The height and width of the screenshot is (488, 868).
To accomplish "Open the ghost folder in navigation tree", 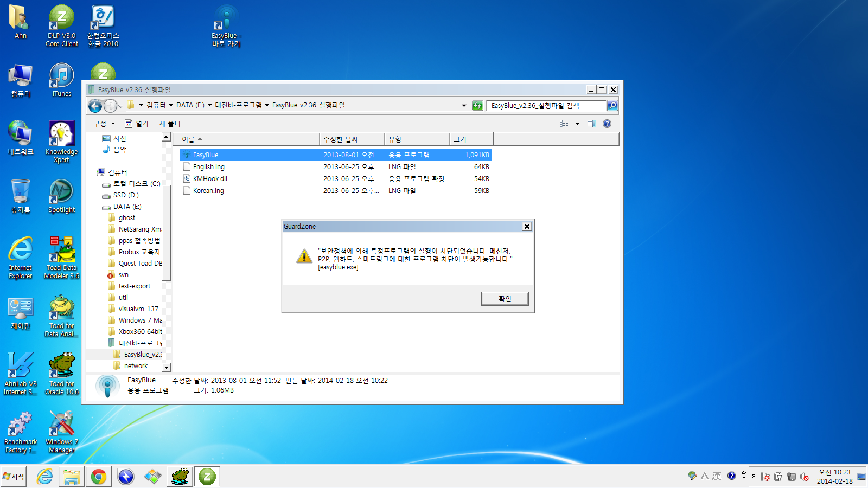I will pos(127,218).
